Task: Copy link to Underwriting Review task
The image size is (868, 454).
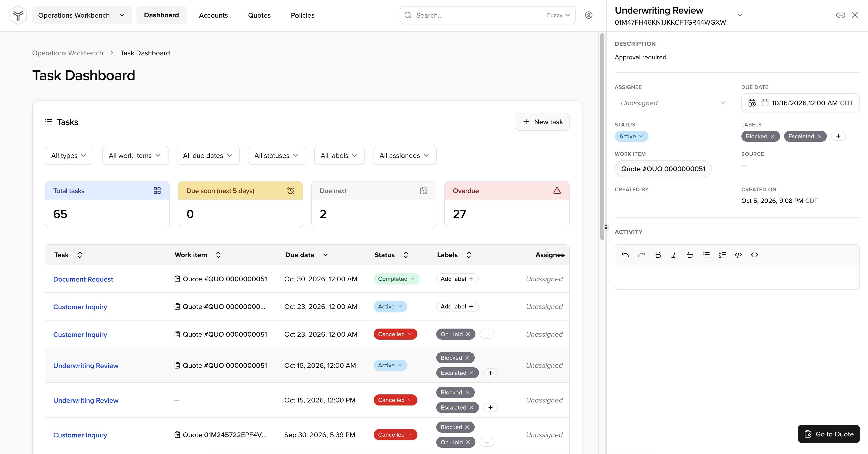Action: pos(840,15)
